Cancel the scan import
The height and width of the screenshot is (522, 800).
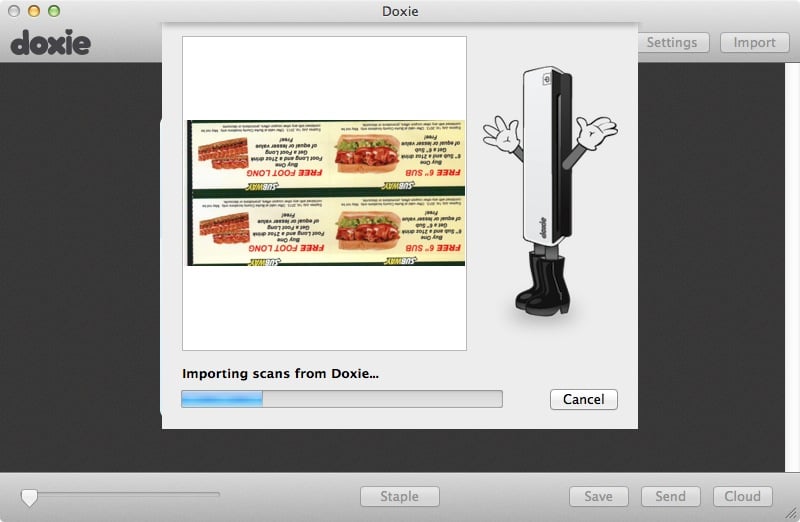coord(584,399)
